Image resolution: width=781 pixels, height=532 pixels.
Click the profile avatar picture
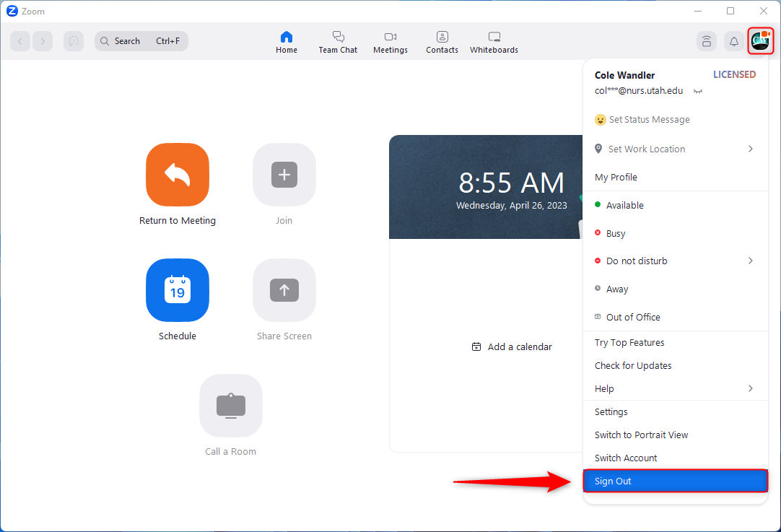coord(761,41)
